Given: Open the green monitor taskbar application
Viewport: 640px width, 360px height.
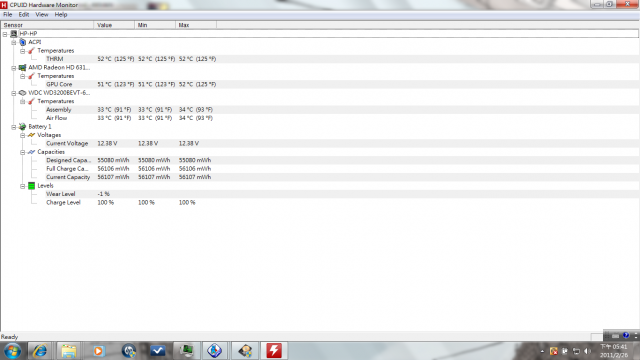Looking at the screenshot, I should [x=187, y=351].
